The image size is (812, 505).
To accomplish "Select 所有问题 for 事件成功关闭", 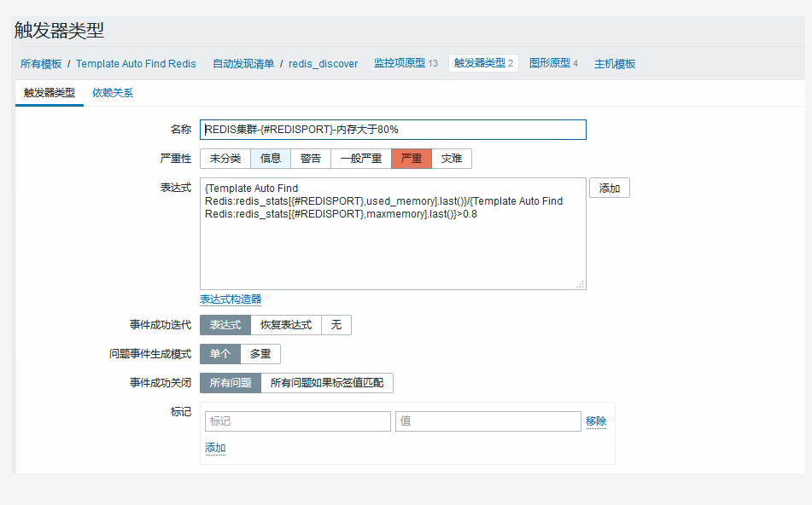I will (231, 383).
